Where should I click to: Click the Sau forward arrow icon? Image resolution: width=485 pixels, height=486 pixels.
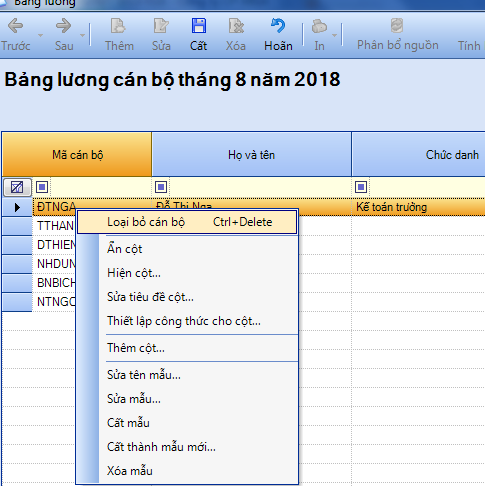point(63,26)
